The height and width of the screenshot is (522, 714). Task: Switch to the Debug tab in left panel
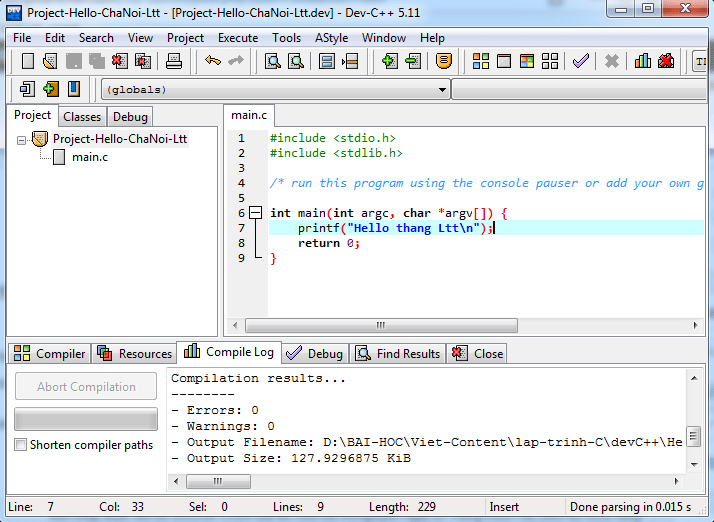point(130,117)
